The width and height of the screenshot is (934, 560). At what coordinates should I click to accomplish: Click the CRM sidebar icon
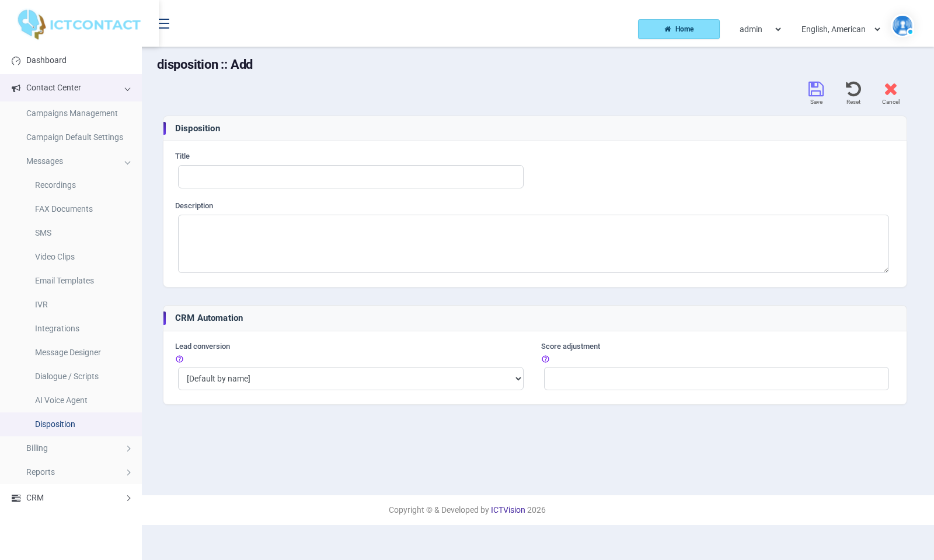(x=16, y=498)
